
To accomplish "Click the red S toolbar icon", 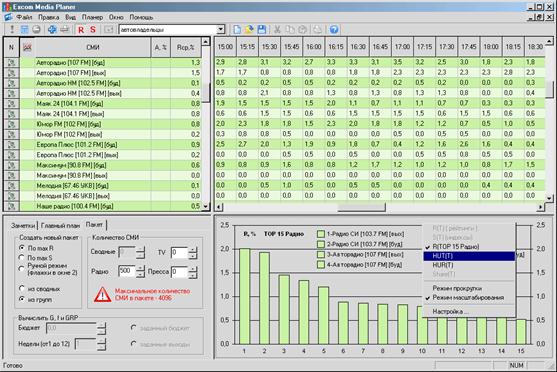I will pos(93,29).
